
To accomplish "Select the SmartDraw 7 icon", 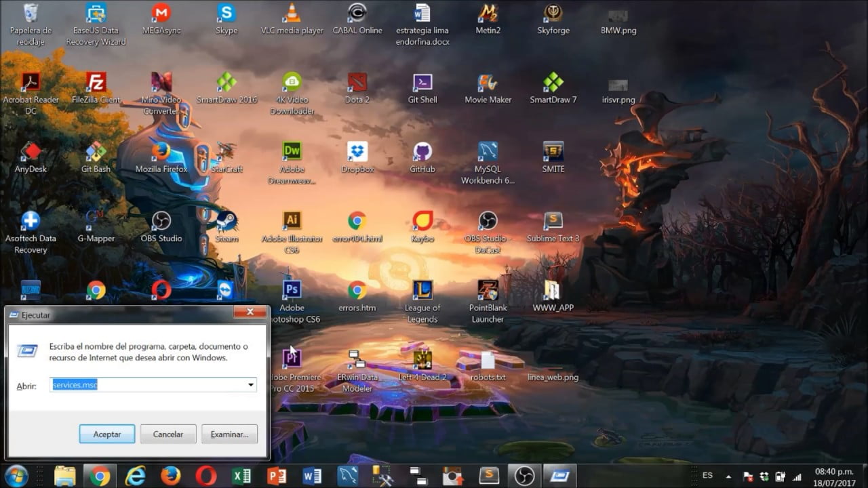I will 553,88.
